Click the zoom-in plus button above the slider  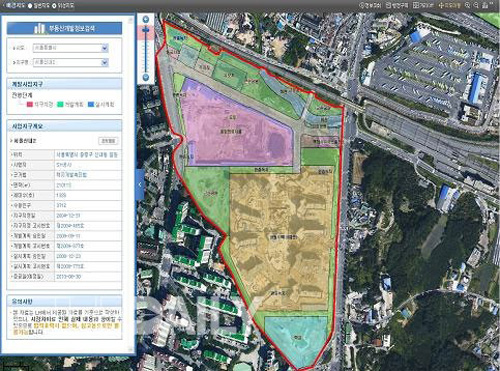[146, 20]
